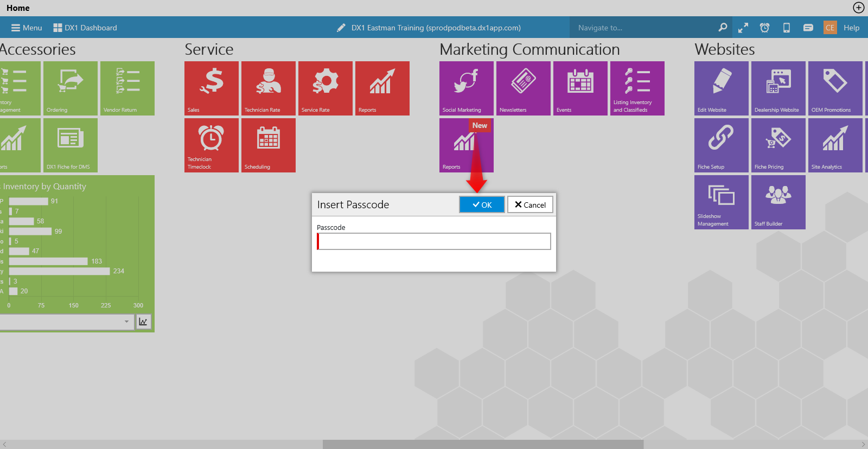Open the Staff Builder tile

[778, 202]
